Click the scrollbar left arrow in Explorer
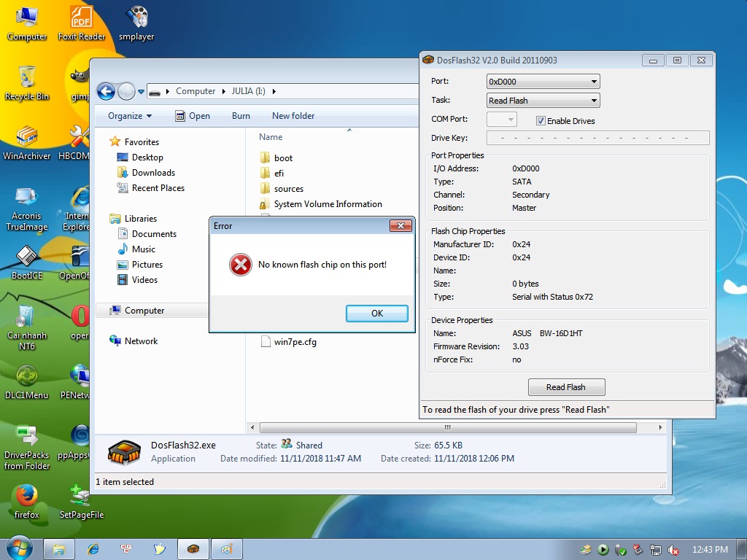Viewport: 747px width, 560px height. point(252,427)
